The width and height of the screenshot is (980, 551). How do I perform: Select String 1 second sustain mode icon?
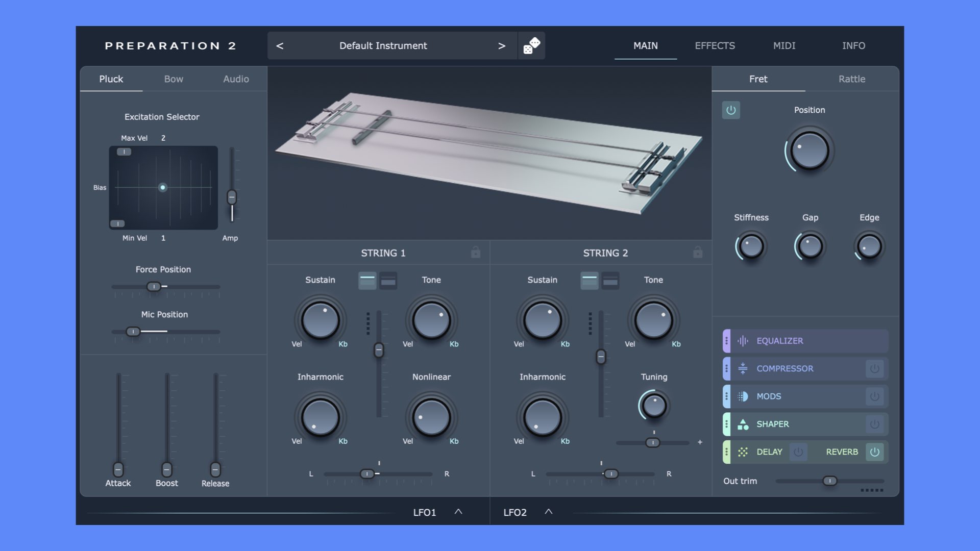[388, 280]
